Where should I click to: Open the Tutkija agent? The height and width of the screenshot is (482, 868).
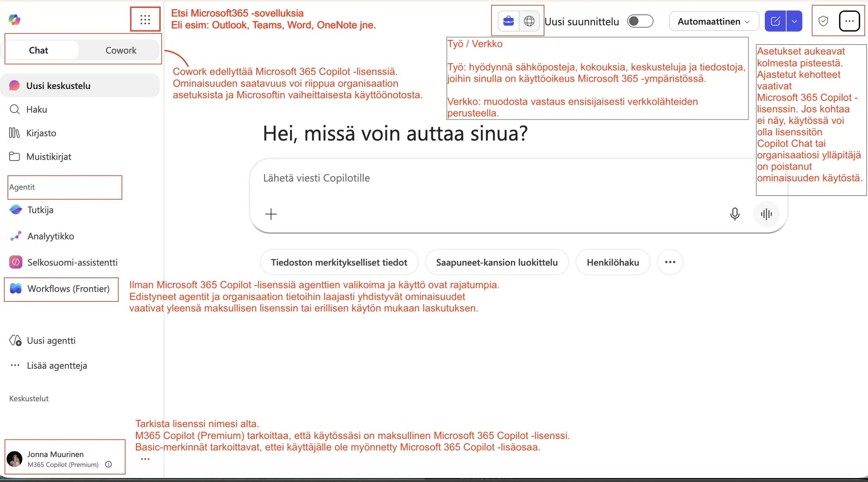click(x=80, y=210)
